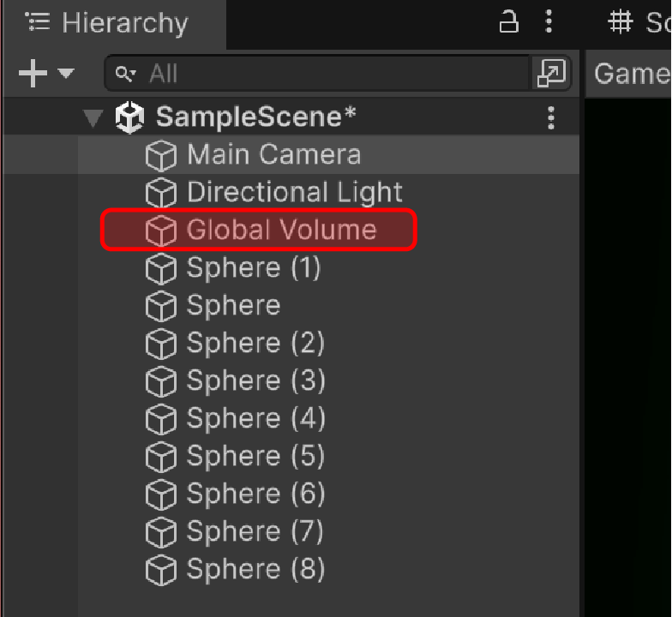Click the Unity logo beside SampleScene
This screenshot has height=617, width=672.
pyautogui.click(x=129, y=117)
